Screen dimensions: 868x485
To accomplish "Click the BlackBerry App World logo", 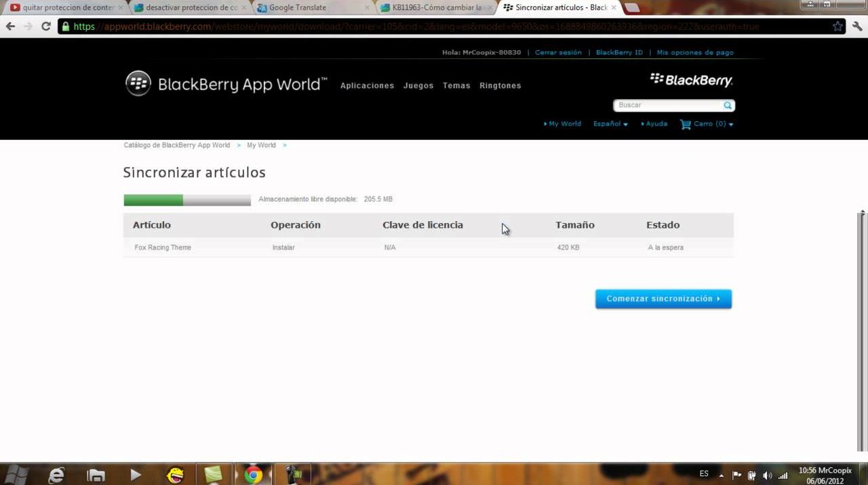I will click(226, 84).
